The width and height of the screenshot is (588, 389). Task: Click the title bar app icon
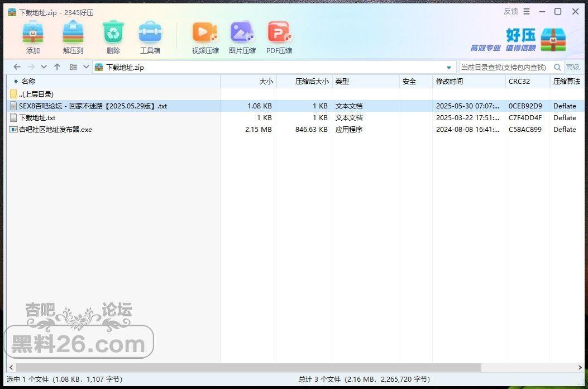(x=12, y=12)
